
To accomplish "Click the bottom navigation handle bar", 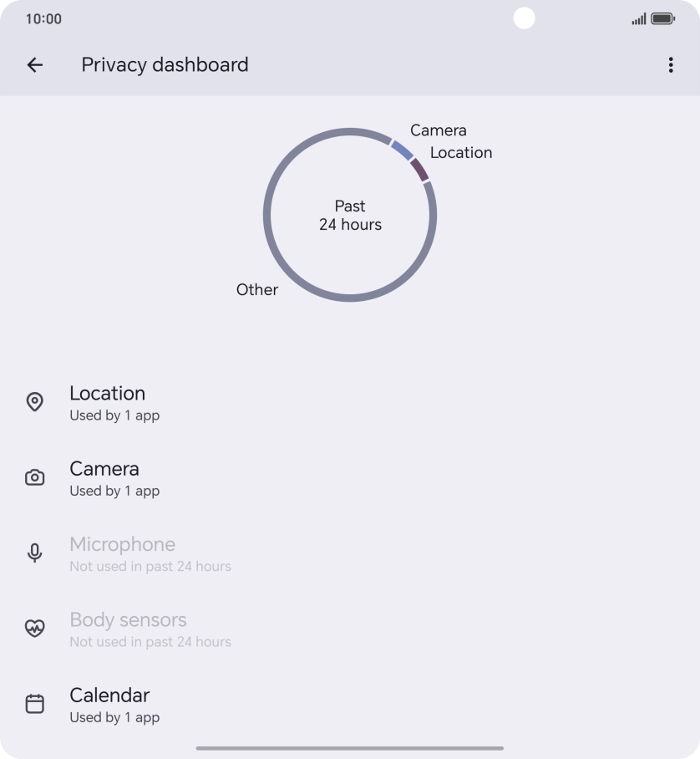I will (350, 745).
